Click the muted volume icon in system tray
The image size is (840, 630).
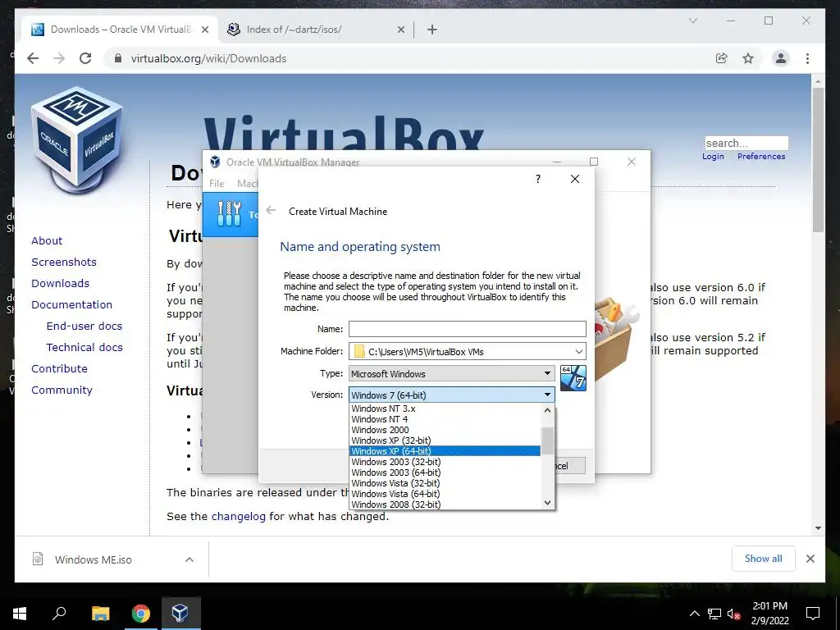point(734,614)
